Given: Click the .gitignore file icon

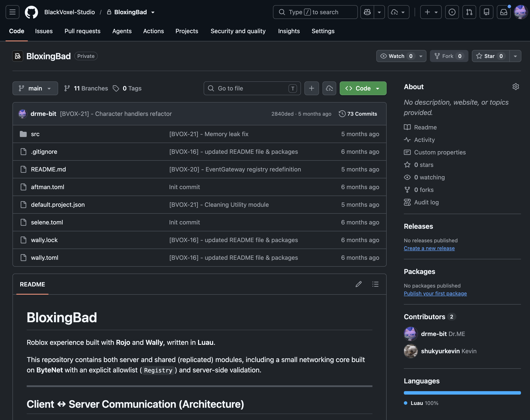Looking at the screenshot, I should [x=23, y=152].
